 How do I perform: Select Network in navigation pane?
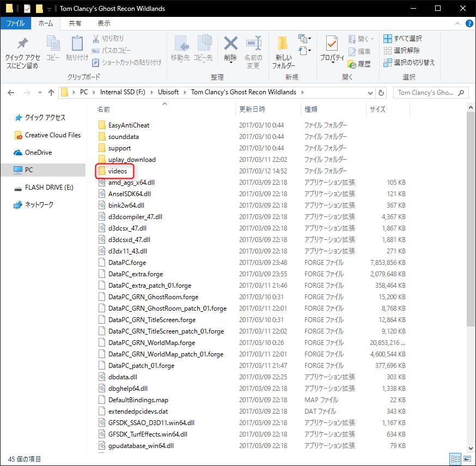pos(34,205)
